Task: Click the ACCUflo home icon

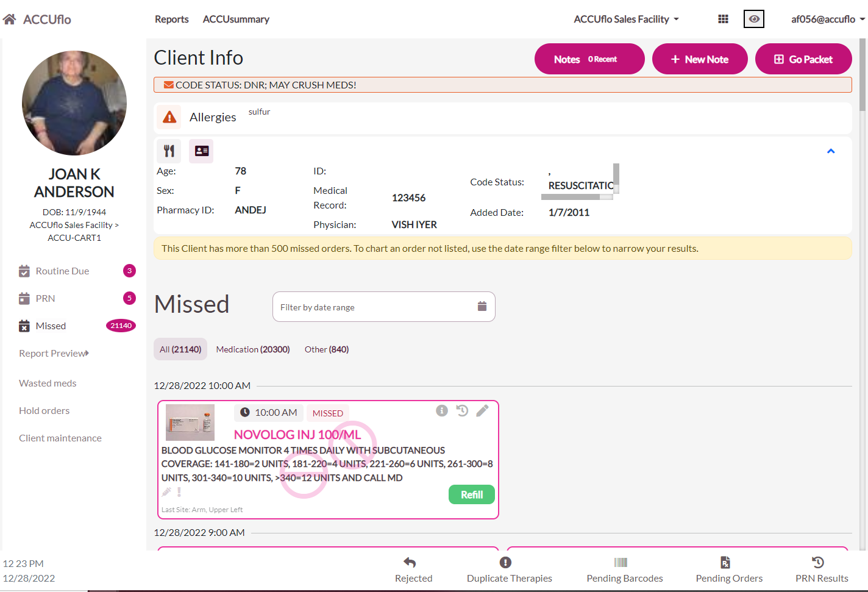Action: click(9, 20)
